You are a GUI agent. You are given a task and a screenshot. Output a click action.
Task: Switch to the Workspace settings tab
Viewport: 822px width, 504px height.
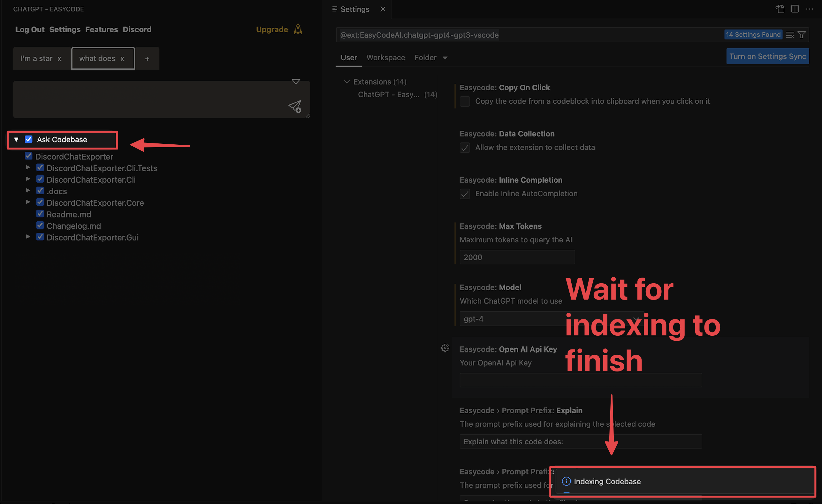385,58
